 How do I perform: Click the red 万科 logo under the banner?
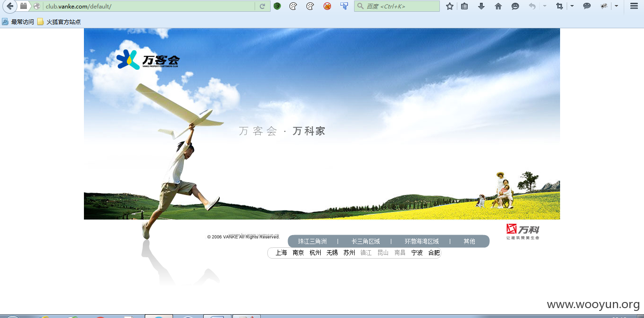point(522,231)
